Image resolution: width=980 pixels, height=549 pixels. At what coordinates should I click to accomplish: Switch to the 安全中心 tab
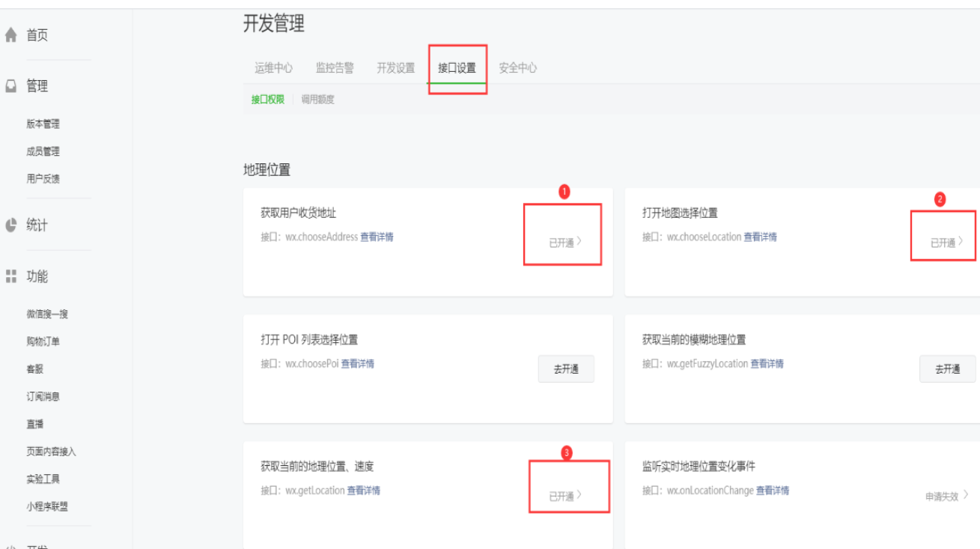point(517,68)
